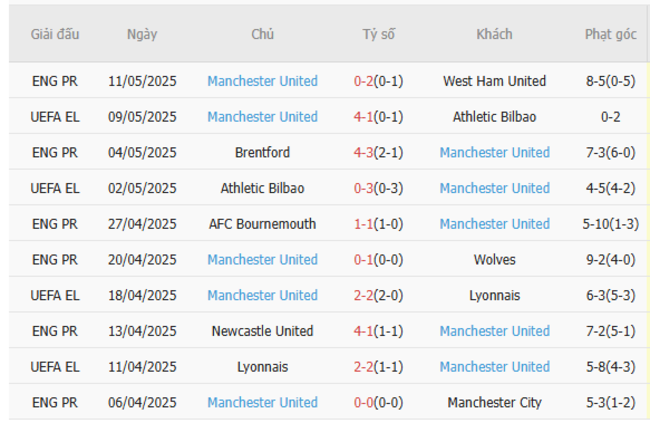The height and width of the screenshot is (423, 650).
Task: Select the "Tỷ số" column header
Action: pos(379,34)
